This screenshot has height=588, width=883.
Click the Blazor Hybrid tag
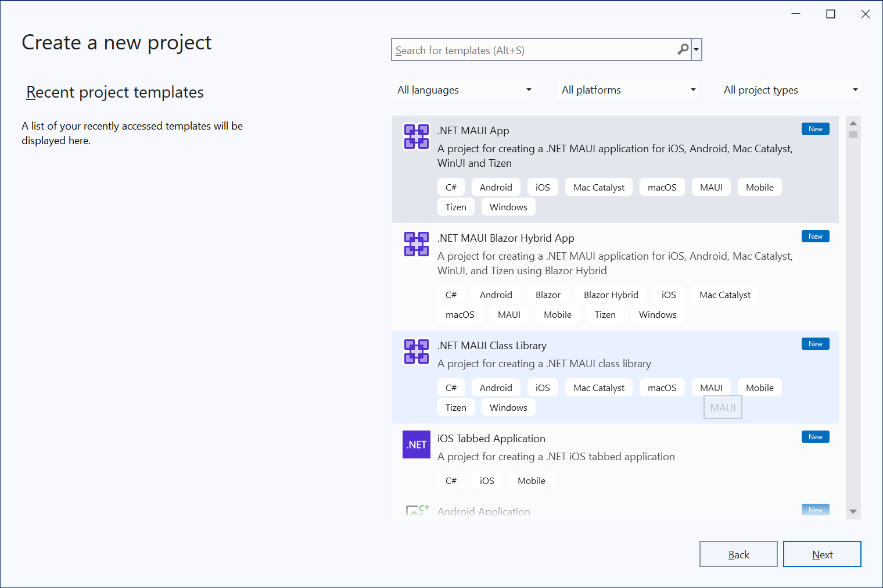coord(611,295)
